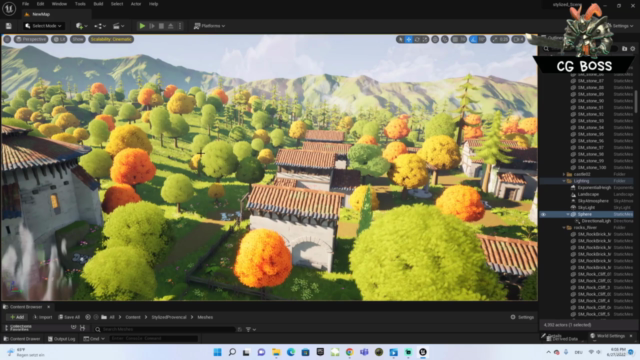Image resolution: width=640 pixels, height=360 pixels.
Task: Open the Select Mode dropdown
Action: tap(43, 26)
